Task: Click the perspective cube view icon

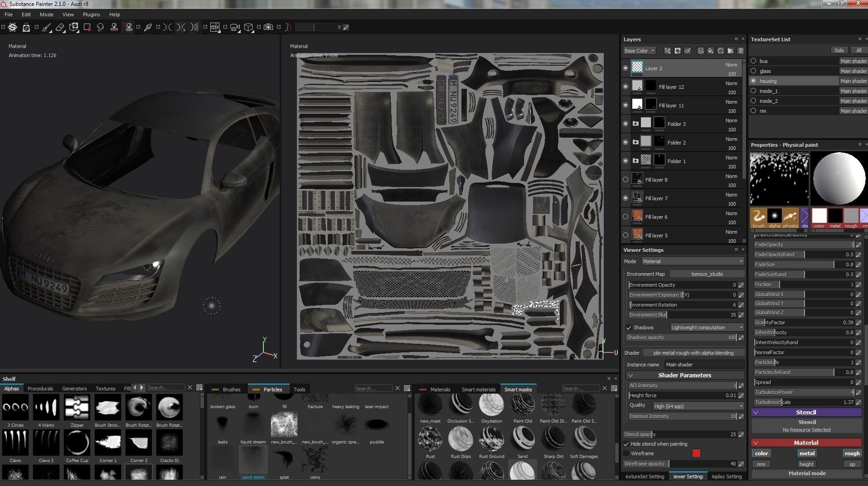Action: click(248, 27)
